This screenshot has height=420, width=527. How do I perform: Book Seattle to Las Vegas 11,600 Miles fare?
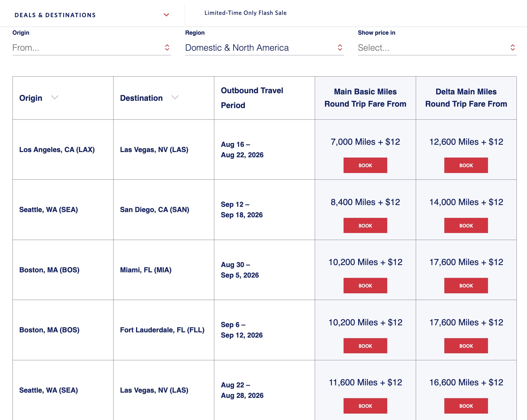tap(365, 406)
